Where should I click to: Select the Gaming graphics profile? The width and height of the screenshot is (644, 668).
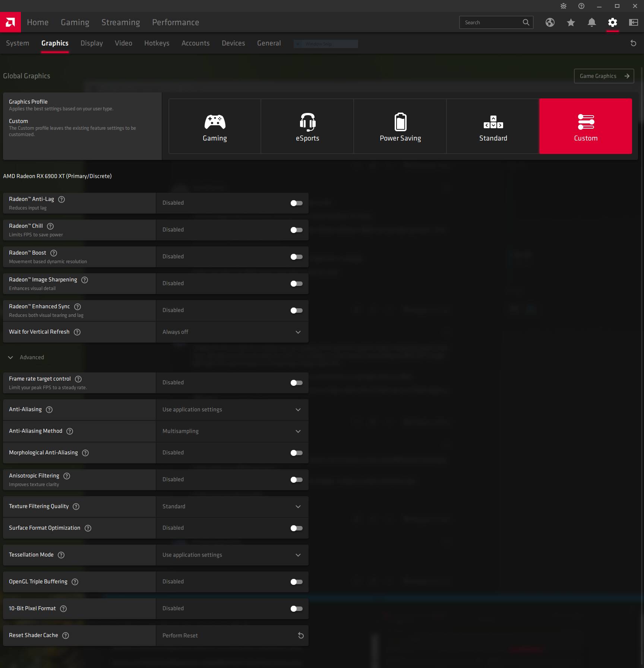pos(215,126)
